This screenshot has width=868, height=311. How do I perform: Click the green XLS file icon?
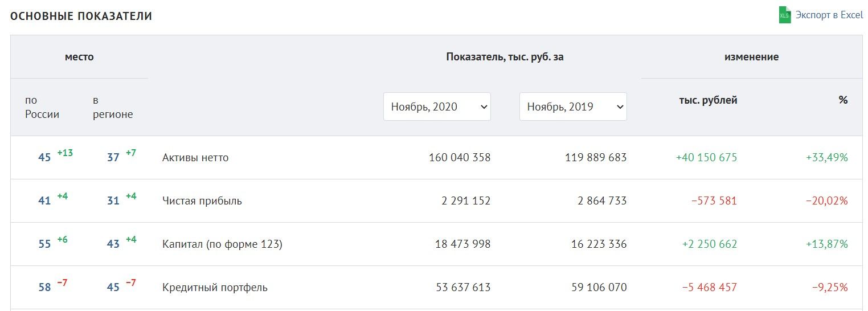tap(785, 15)
